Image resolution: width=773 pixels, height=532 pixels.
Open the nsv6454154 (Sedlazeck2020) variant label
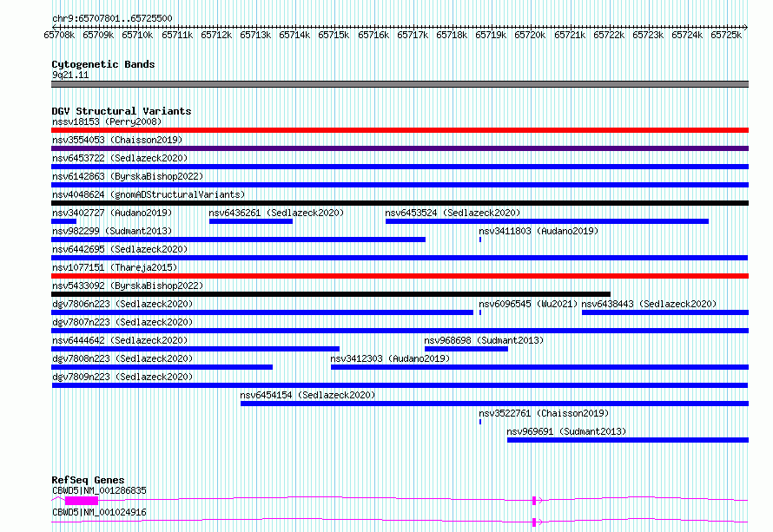tap(307, 395)
